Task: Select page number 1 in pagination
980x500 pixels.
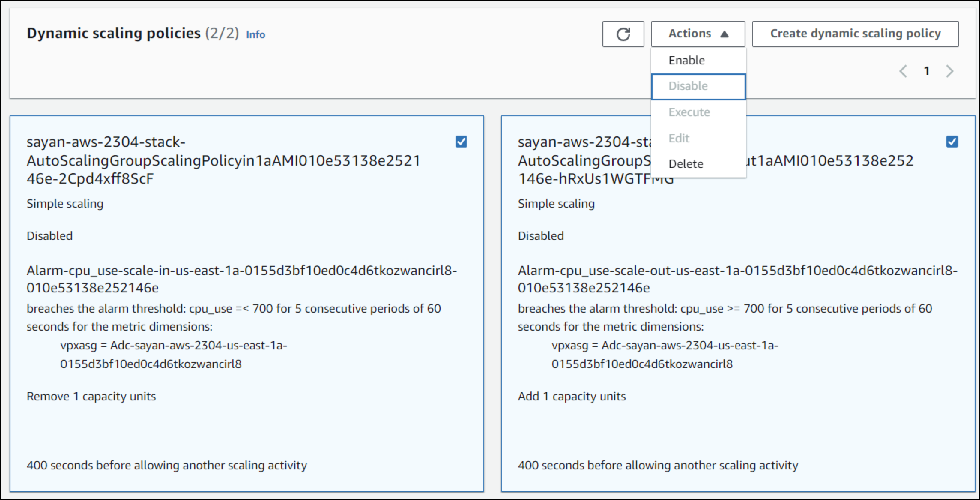Action: (927, 71)
